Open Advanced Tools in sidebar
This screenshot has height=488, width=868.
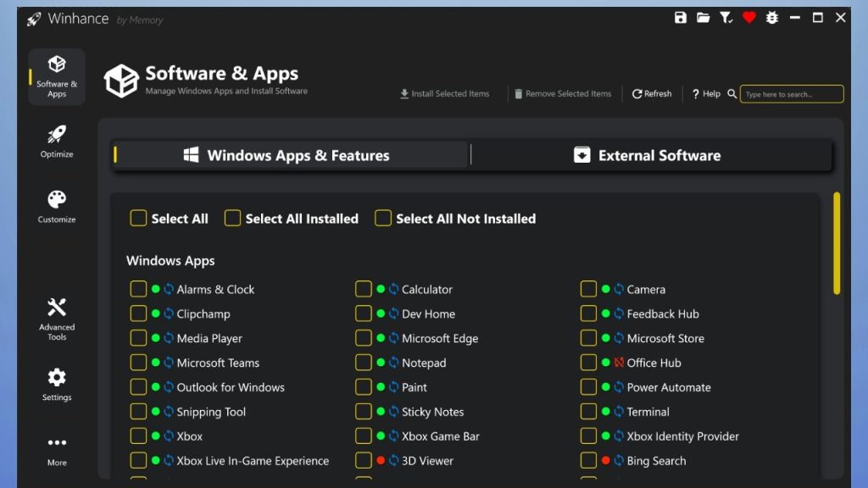[x=57, y=319]
